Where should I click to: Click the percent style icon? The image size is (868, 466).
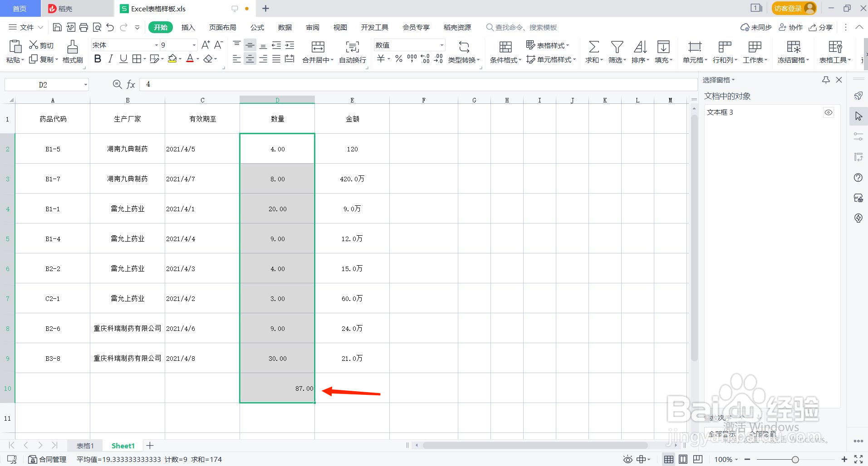pos(399,59)
